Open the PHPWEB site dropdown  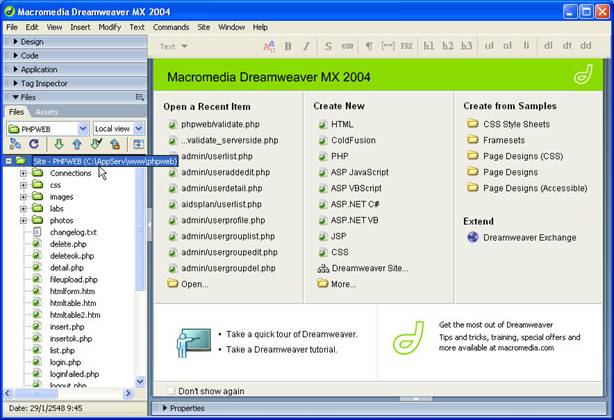[83, 128]
